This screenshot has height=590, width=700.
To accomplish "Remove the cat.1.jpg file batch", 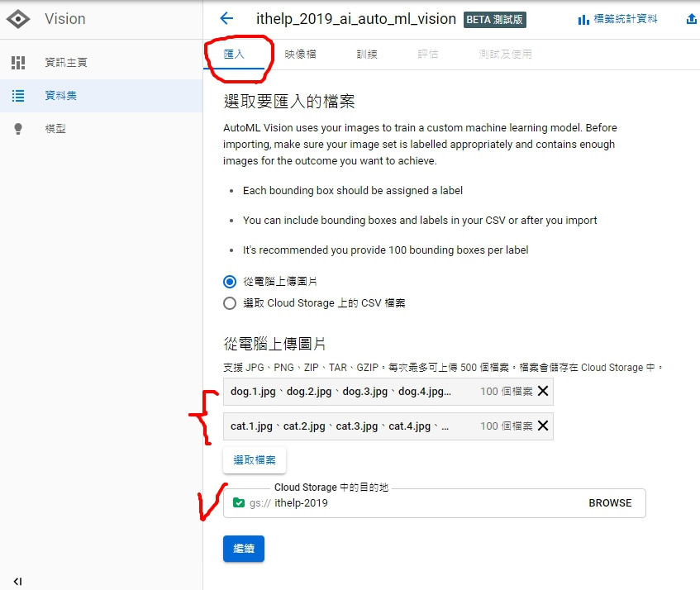I will point(543,426).
